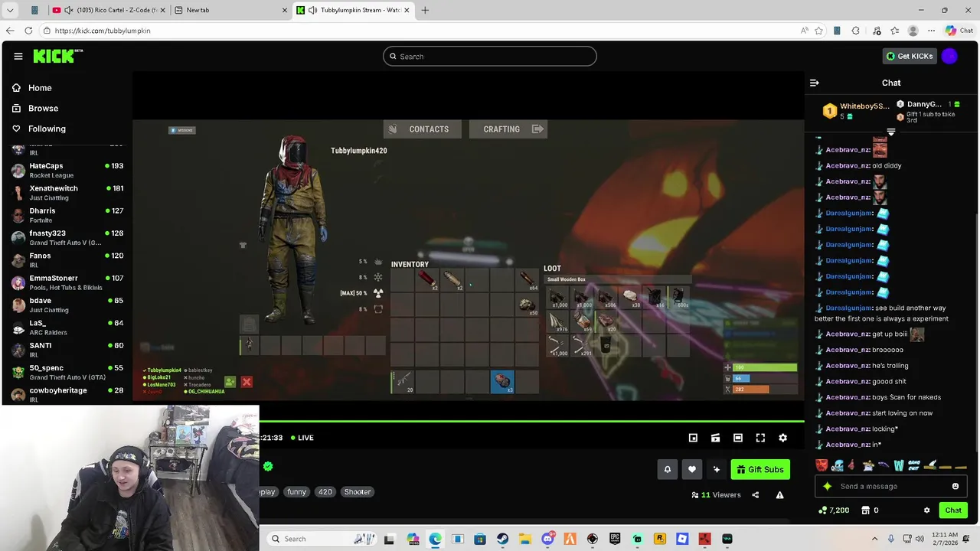Open Edge settings and more menu
This screenshot has height=551, width=980.
(931, 31)
